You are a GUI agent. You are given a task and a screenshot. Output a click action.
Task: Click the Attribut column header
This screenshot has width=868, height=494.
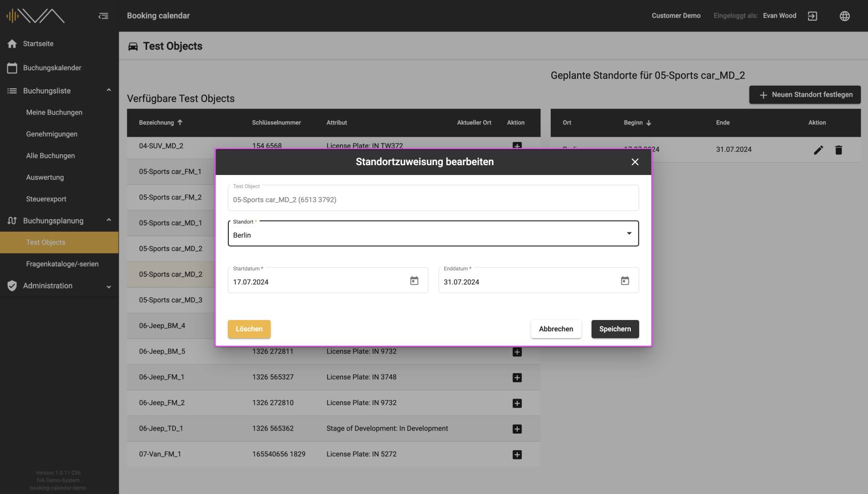click(x=337, y=123)
